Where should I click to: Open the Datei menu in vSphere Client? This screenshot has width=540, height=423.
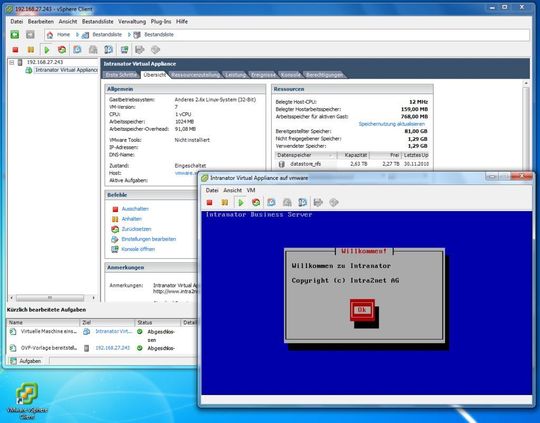tap(17, 21)
